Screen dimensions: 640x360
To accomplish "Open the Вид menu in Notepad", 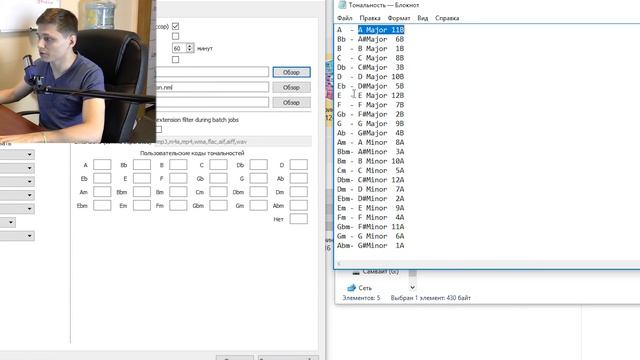I will 422,18.
